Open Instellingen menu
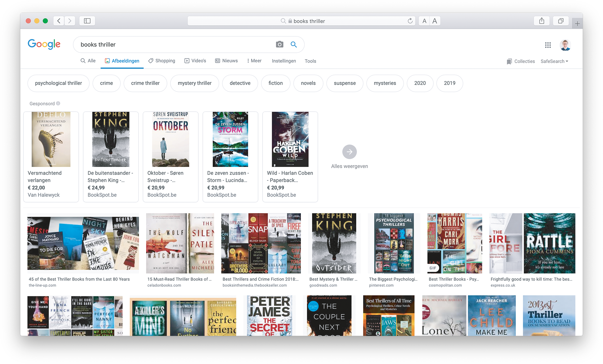Image resolution: width=603 pixels, height=364 pixels. pos(284,61)
